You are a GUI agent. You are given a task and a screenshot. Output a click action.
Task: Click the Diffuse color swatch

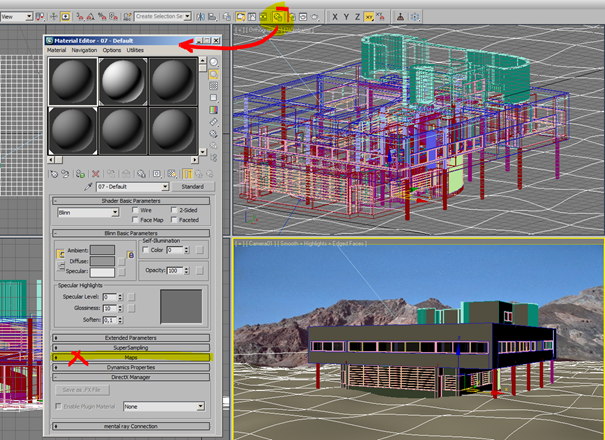tap(102, 262)
